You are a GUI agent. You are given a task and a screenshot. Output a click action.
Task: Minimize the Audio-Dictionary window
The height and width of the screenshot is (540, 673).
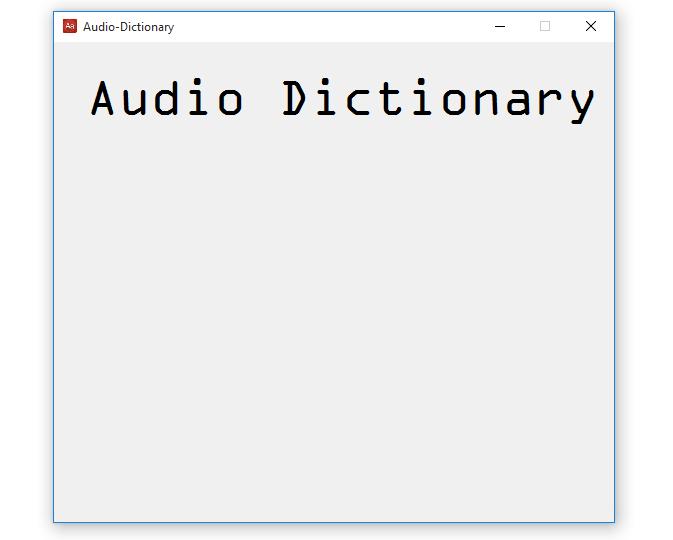click(500, 27)
